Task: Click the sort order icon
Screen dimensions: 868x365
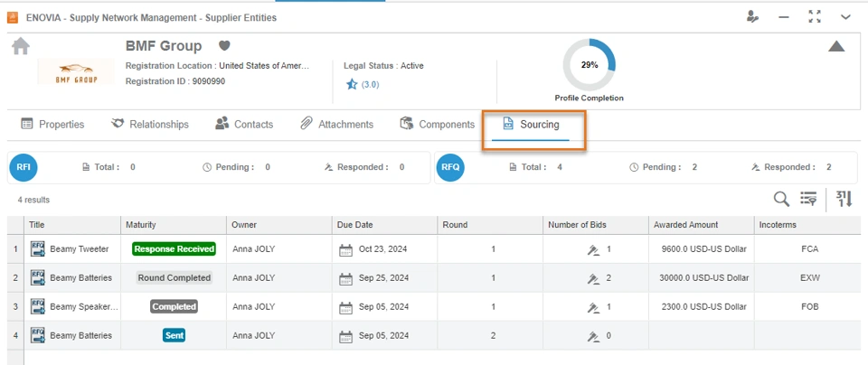Action: (844, 199)
